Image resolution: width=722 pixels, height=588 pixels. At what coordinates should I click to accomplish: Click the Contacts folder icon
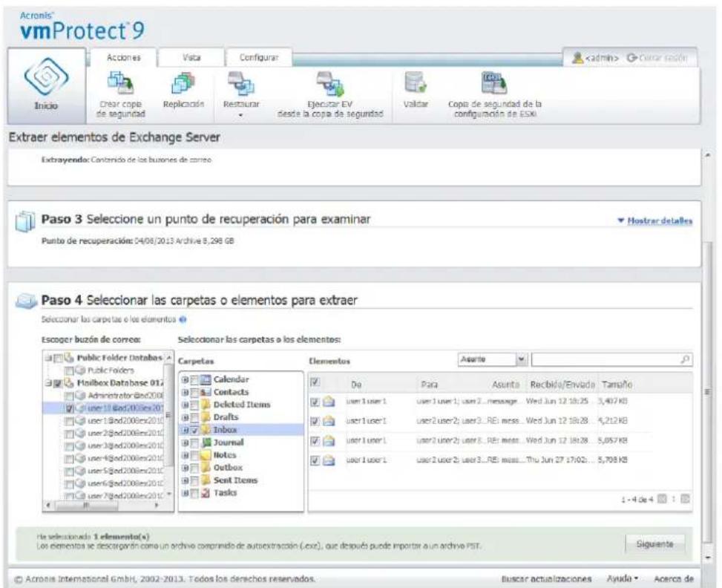pos(206,392)
